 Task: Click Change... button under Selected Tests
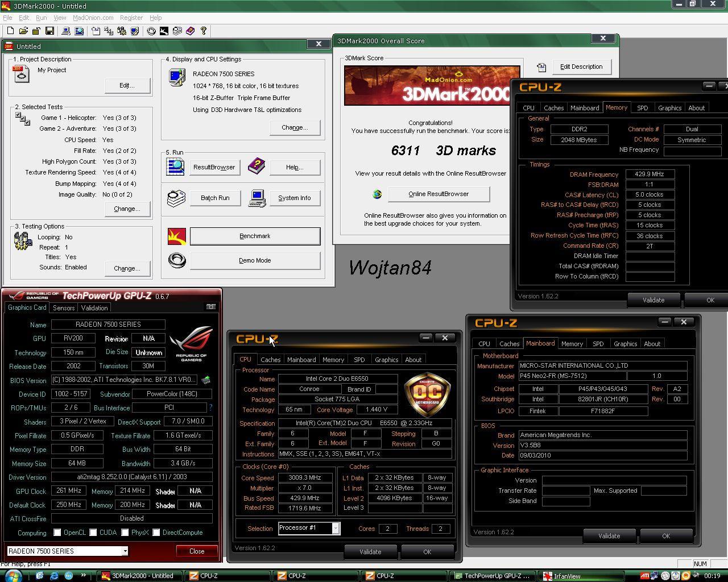(127, 209)
